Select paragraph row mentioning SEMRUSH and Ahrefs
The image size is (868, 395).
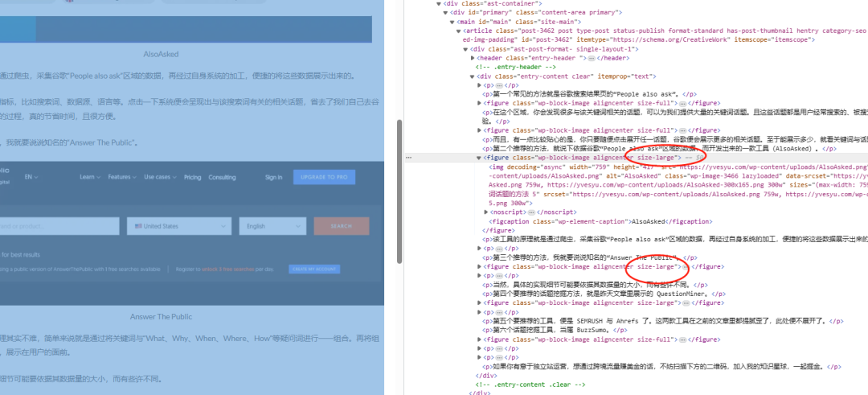662,321
